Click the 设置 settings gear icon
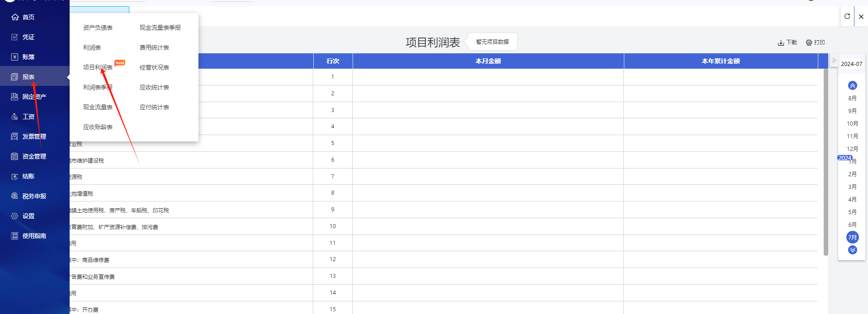Viewport: 868px width, 314px height. click(x=15, y=216)
